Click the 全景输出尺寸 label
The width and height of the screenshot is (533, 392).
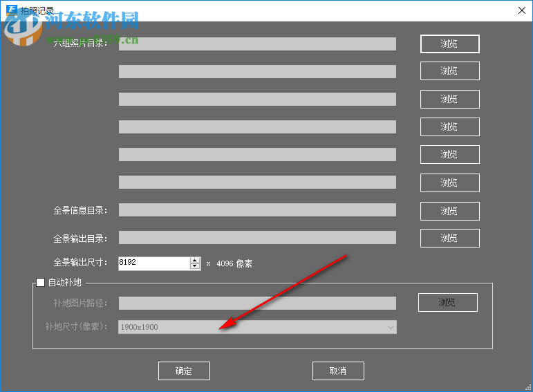click(x=80, y=263)
